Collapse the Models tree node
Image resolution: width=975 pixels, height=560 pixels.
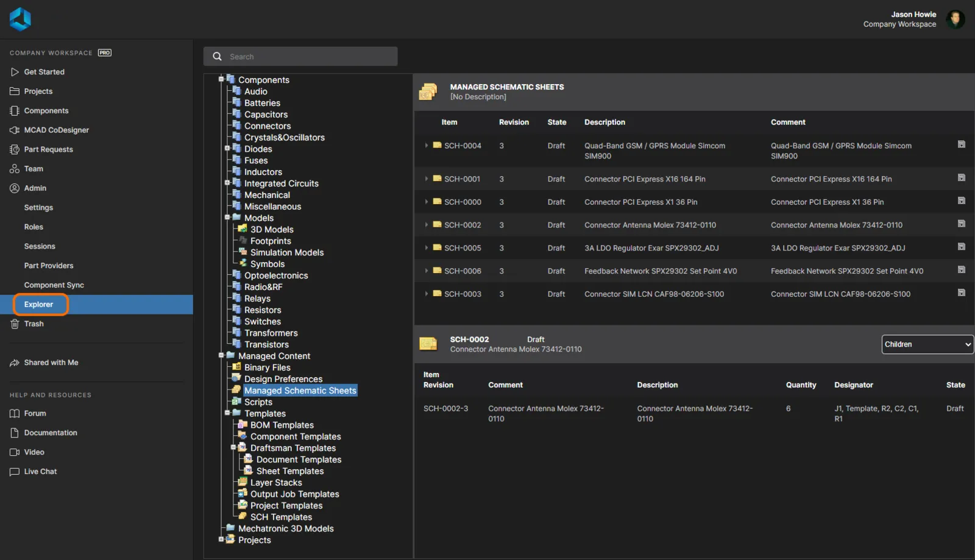(x=227, y=218)
